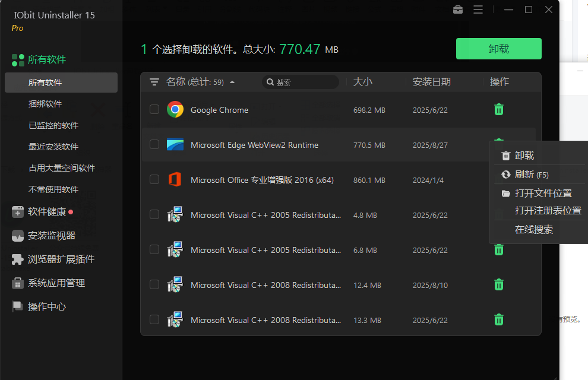588x380 pixels.
Task: Select Microsoft Edge WebView2 Runtime name
Action: click(x=255, y=145)
